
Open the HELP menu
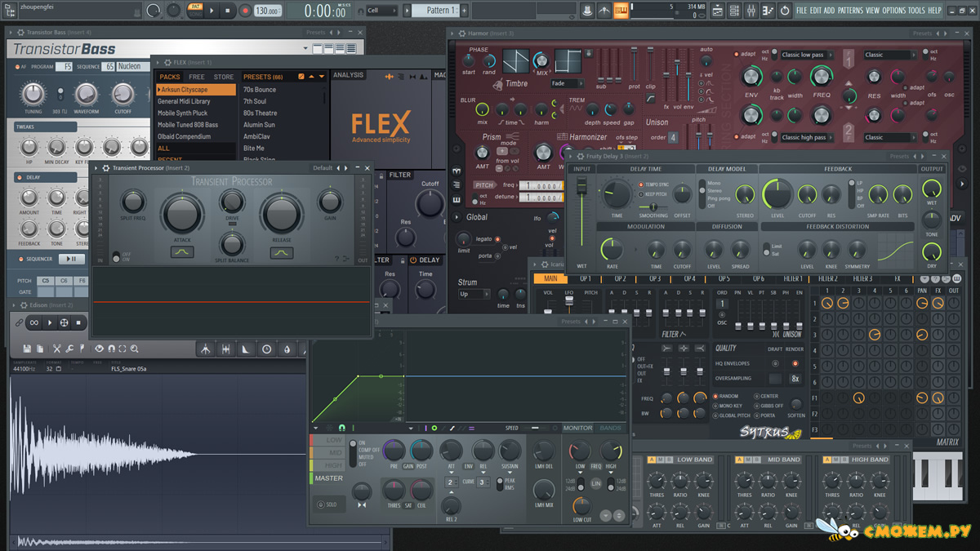click(x=934, y=11)
